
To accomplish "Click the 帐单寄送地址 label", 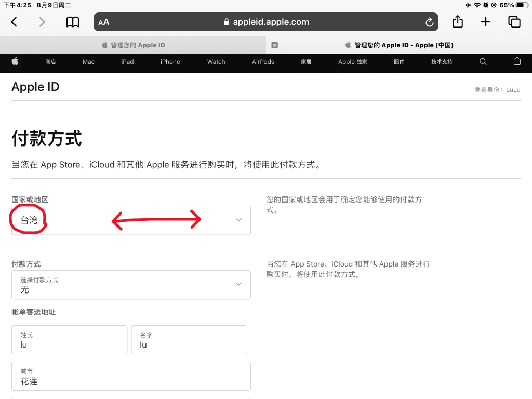I will [34, 312].
